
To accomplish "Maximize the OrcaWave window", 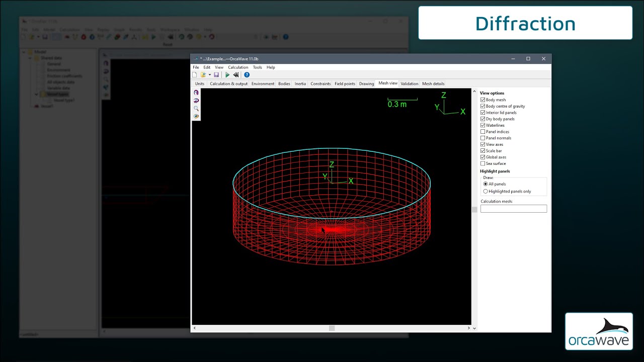I will pyautogui.click(x=528, y=59).
